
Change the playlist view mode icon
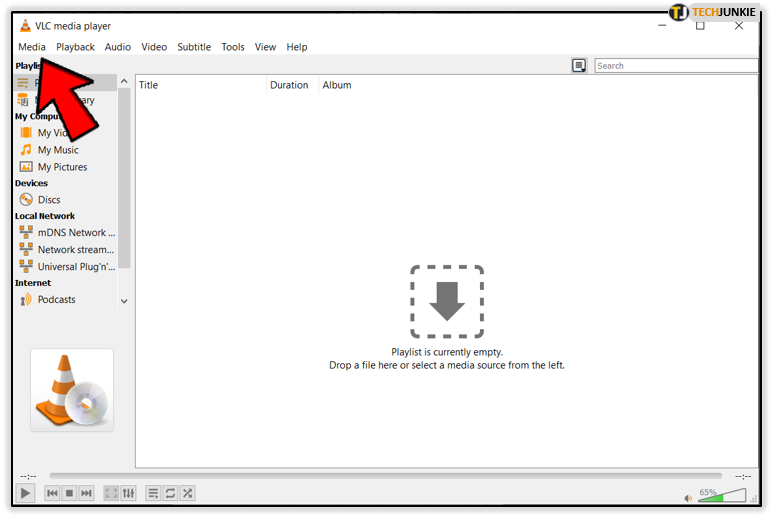click(x=579, y=66)
